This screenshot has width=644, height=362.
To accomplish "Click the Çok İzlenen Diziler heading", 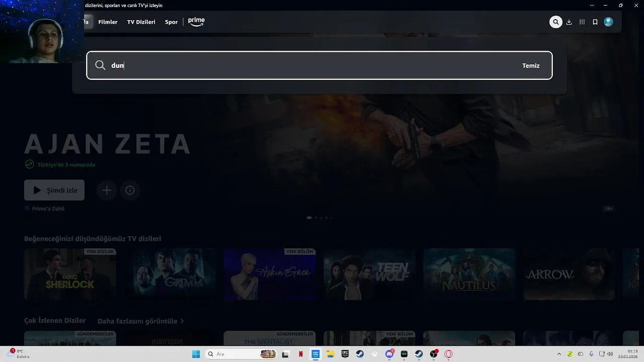I will 55,321.
